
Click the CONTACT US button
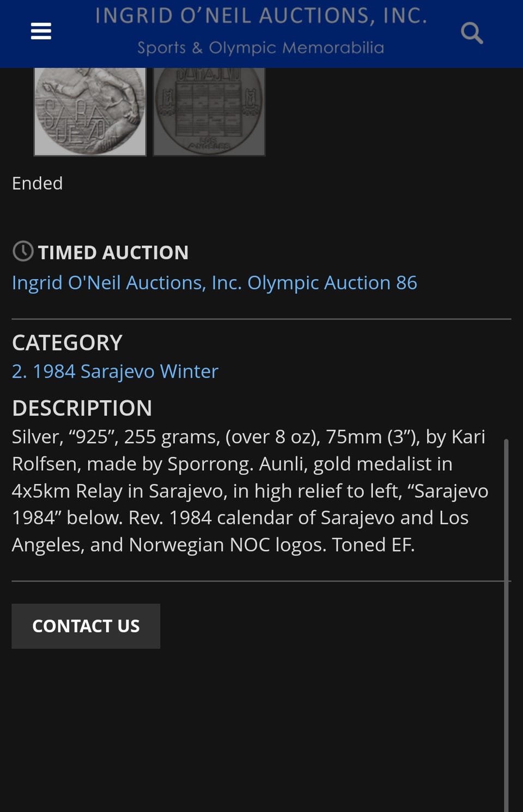[86, 626]
